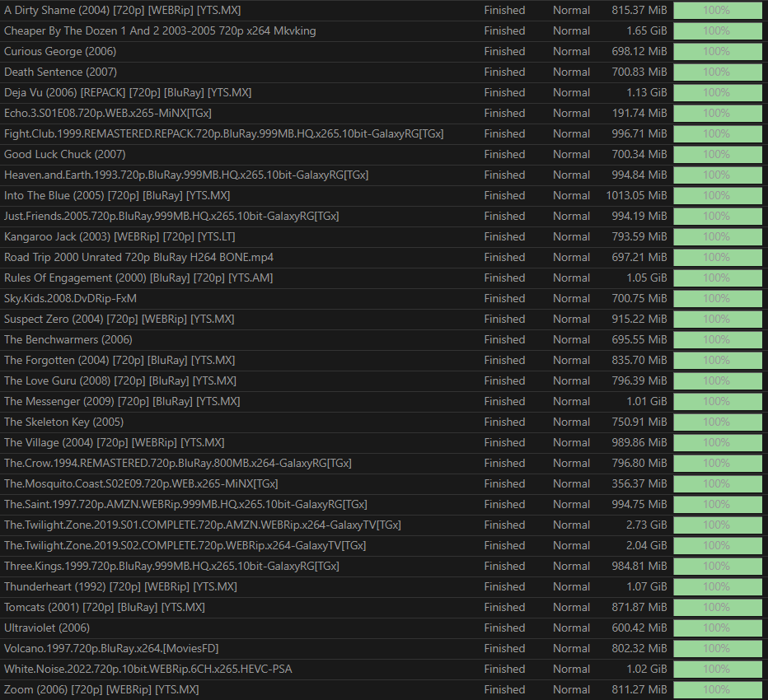768x700 pixels.
Task: Click the 750.91 MiB size cell
Action: (639, 422)
